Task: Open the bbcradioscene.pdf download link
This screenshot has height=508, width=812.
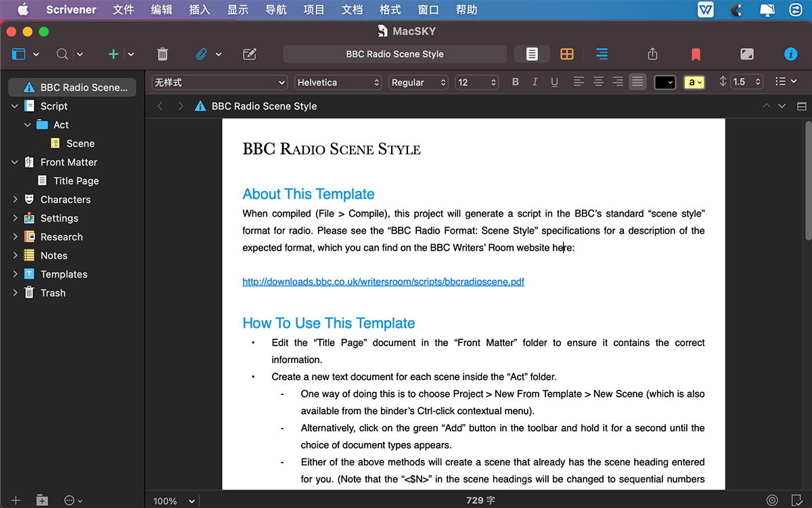Action: pyautogui.click(x=383, y=282)
